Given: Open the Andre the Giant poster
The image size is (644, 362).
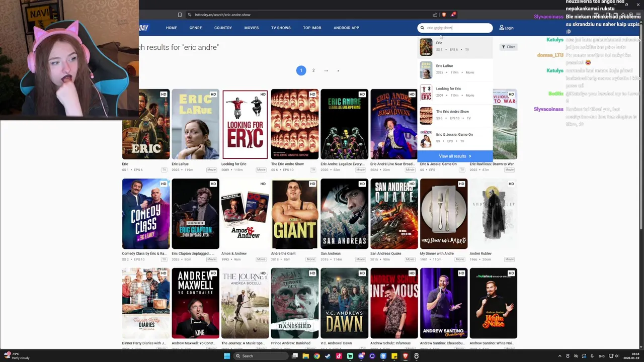Looking at the screenshot, I should pos(295,214).
